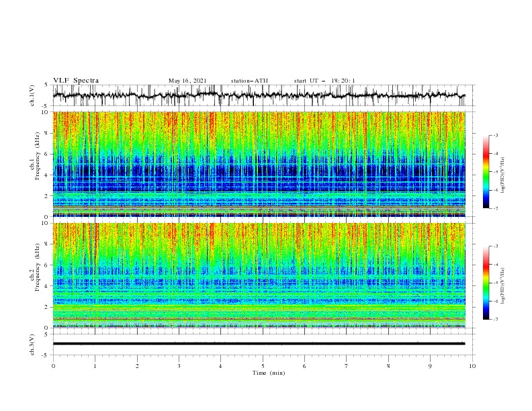
Task: Click the "6" minute tick on time axis
Action: (x=304, y=366)
